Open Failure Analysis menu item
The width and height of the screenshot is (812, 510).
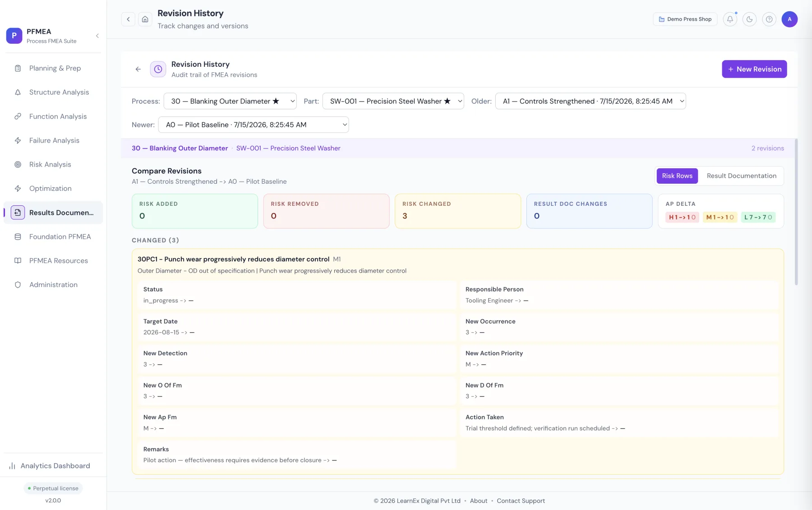click(53, 140)
